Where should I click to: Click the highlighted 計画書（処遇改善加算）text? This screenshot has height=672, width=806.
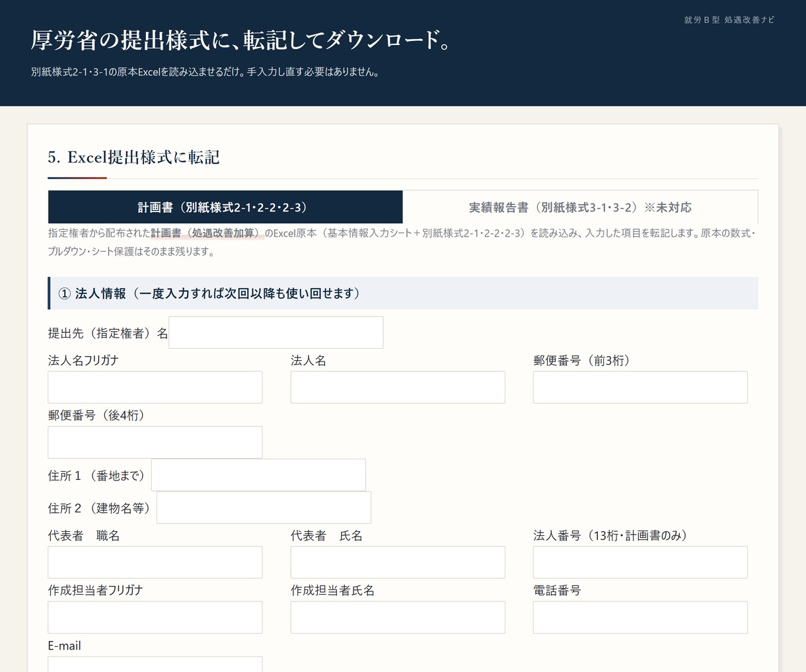tap(207, 233)
